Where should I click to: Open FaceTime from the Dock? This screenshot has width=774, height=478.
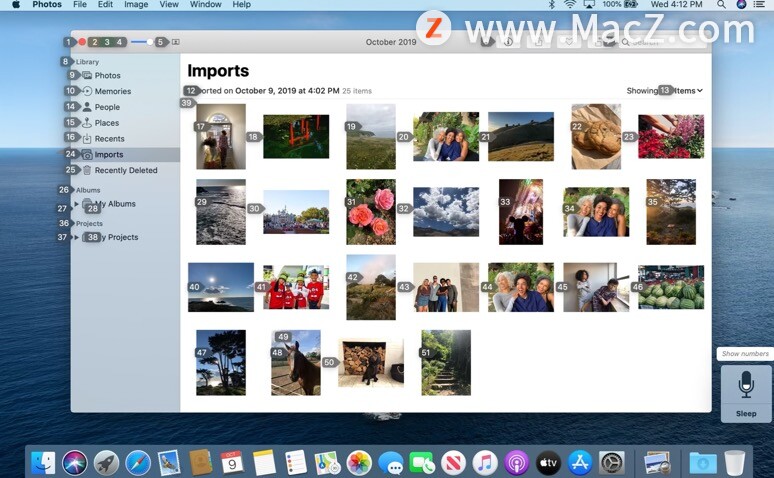click(x=422, y=463)
